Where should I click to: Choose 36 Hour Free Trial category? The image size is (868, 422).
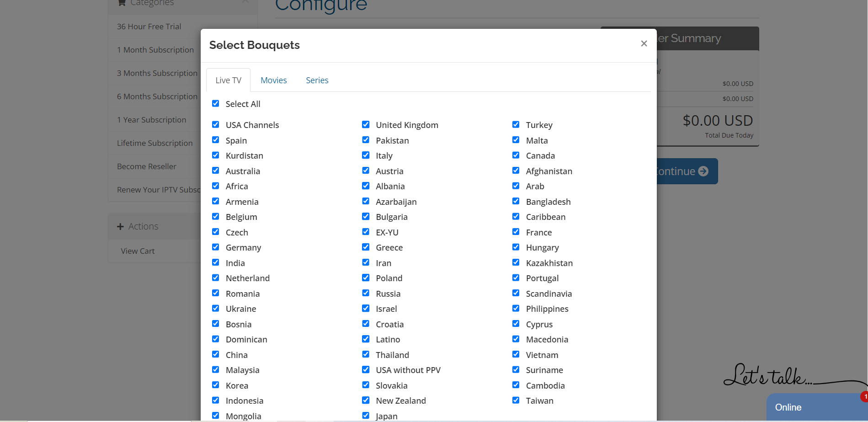(149, 27)
